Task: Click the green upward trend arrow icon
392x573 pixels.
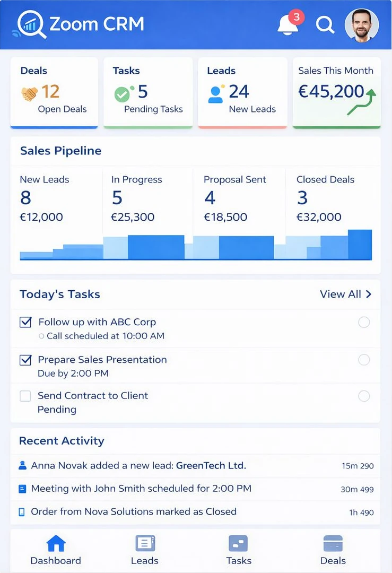Action: (x=362, y=102)
